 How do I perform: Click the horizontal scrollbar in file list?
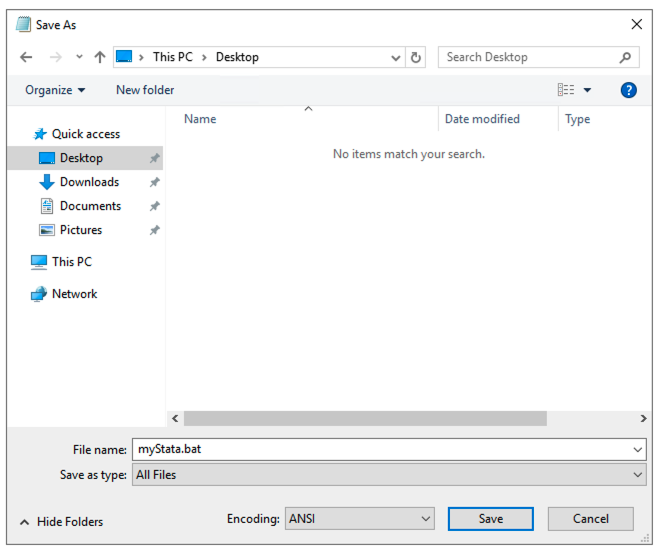tap(365, 418)
